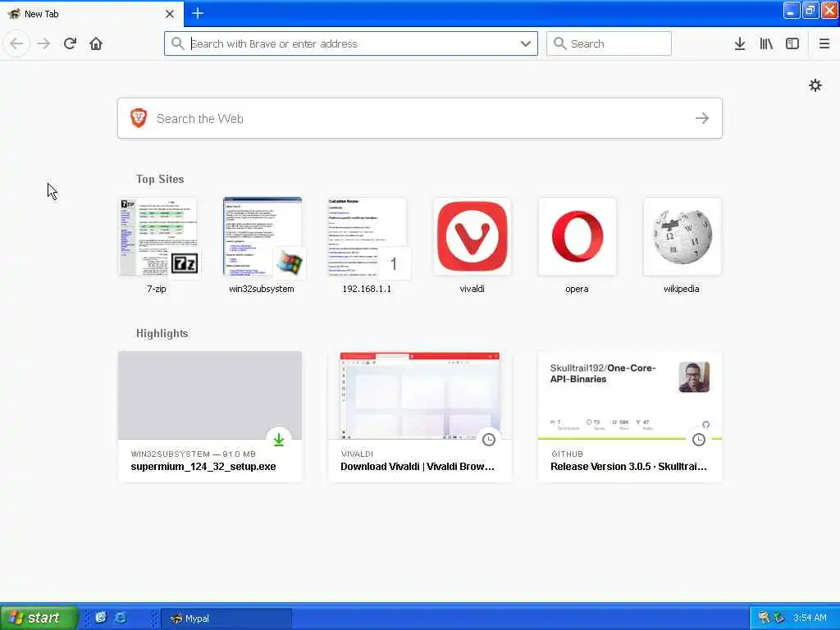Viewport: 840px width, 630px height.
Task: Focus the toolbar Search box
Action: tap(609, 43)
